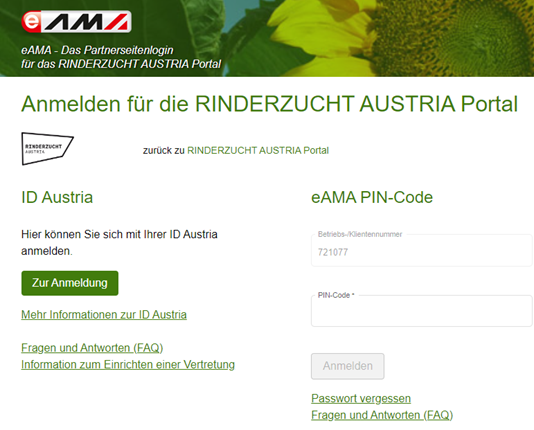Open the 'Passwort vergessen' link

tap(361, 398)
